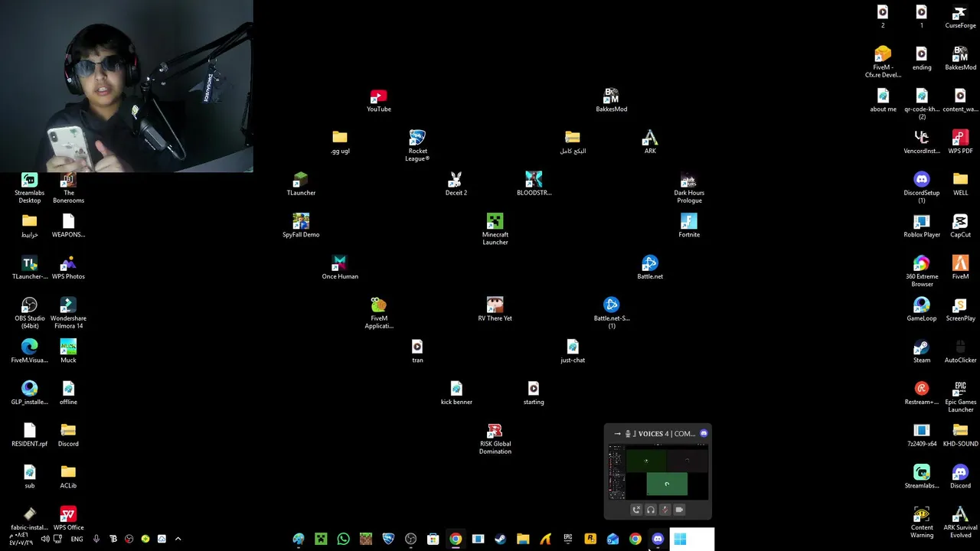Open the KHD-SOUND folder

(x=960, y=435)
